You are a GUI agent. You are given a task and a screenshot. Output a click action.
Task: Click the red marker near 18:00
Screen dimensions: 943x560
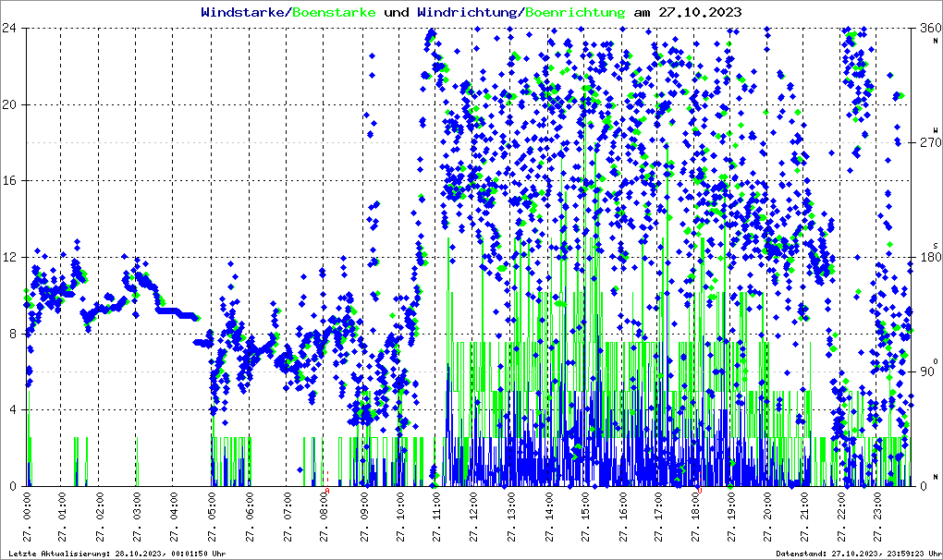[x=699, y=491]
